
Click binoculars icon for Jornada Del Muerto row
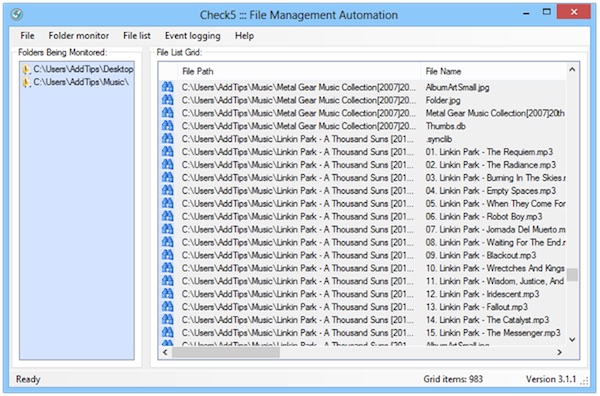(x=167, y=229)
